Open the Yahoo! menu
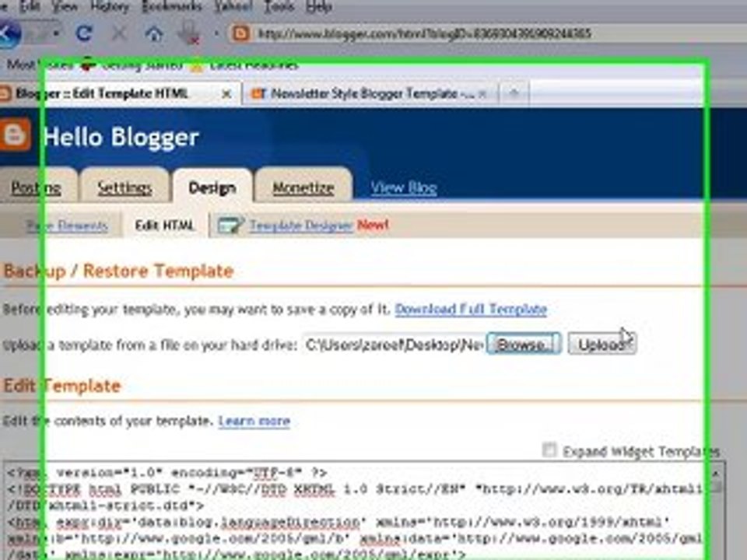 click(233, 7)
